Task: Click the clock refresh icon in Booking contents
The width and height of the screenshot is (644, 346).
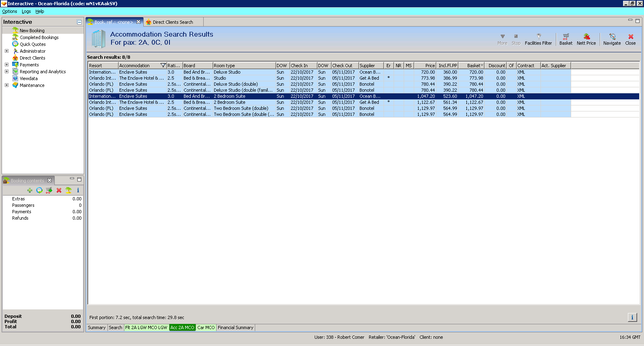Action: click(39, 190)
